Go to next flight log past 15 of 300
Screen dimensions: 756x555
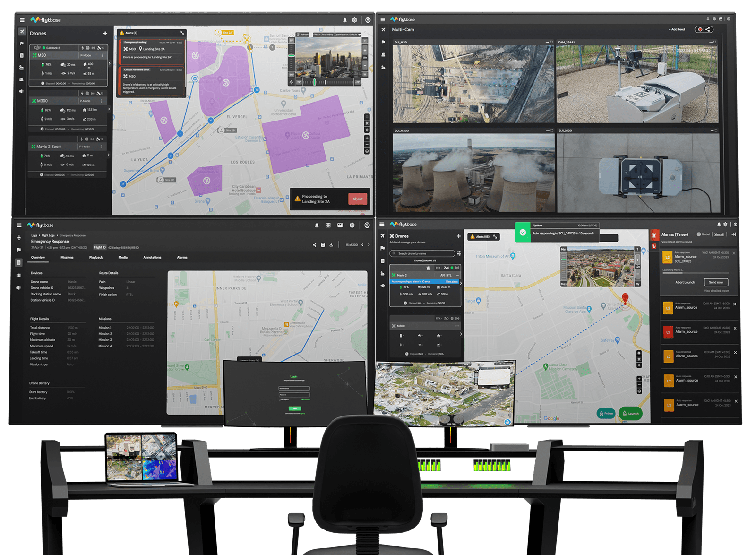coord(369,245)
